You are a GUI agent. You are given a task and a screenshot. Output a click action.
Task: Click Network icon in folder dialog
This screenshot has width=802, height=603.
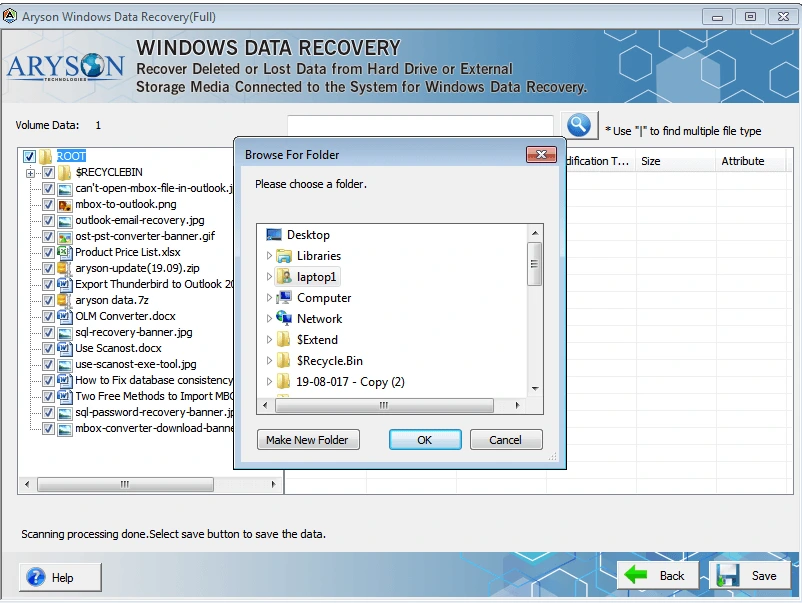coord(284,318)
